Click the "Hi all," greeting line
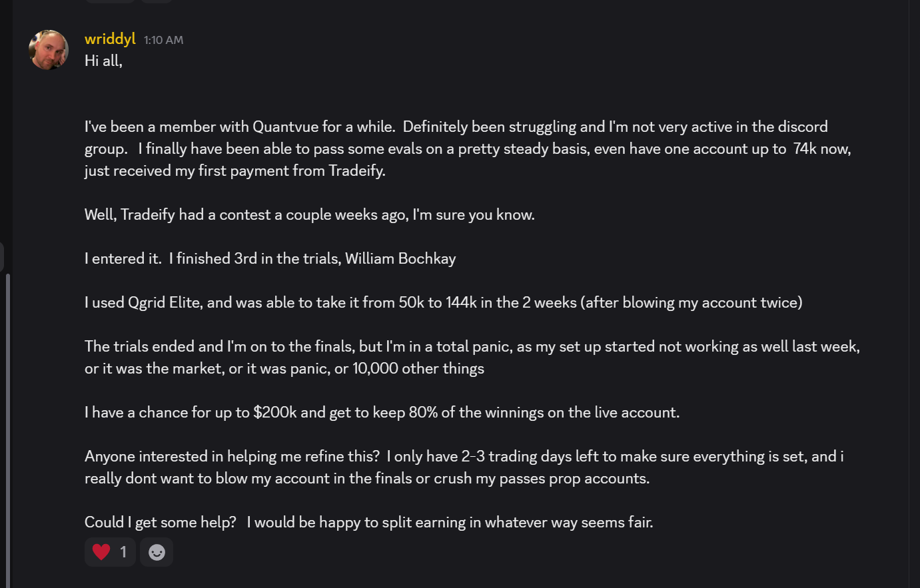This screenshot has height=588, width=920. click(103, 61)
